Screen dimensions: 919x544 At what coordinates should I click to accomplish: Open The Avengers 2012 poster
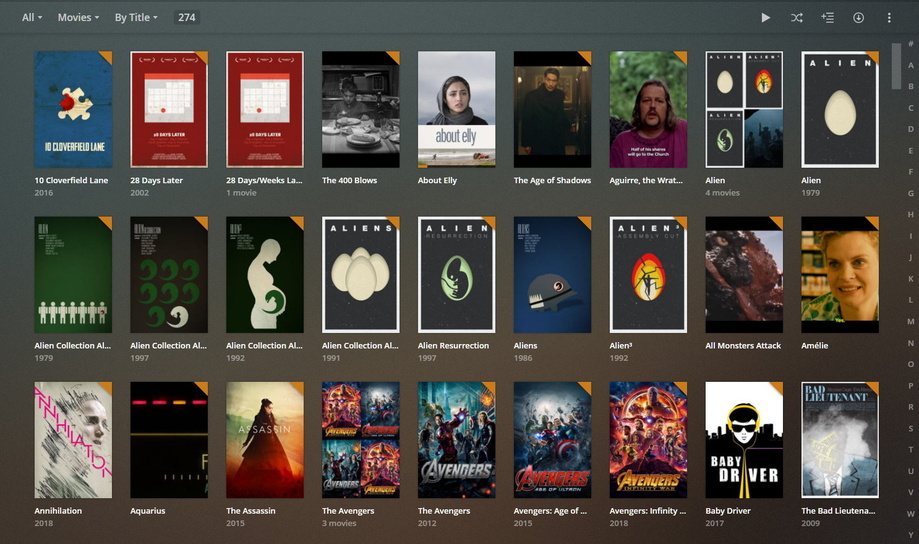(x=457, y=440)
